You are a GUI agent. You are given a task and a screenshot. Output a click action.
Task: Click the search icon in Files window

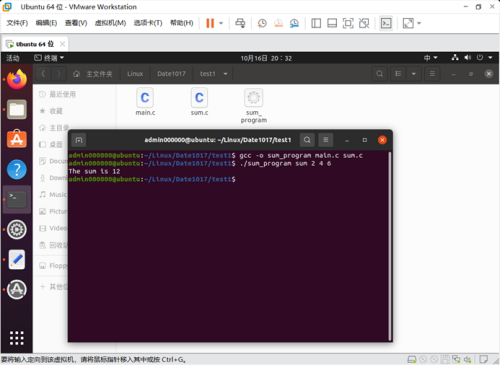point(379,74)
